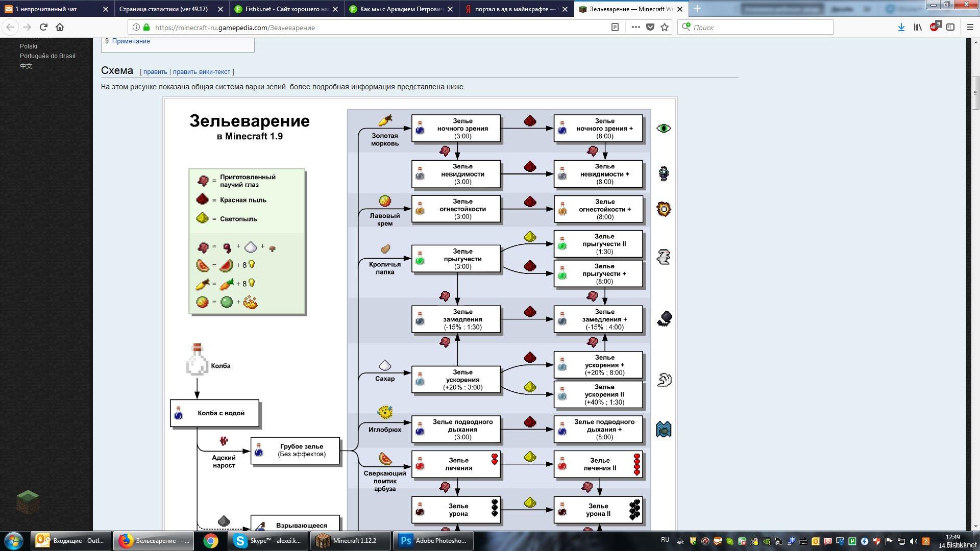980x551 pixels.
Task: Open a new browser tab
Action: tap(697, 9)
